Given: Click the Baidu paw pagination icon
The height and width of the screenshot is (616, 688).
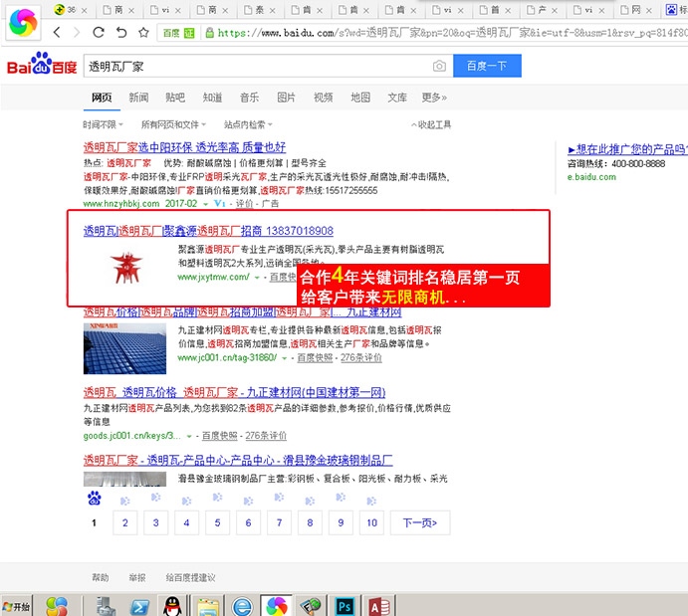Looking at the screenshot, I should pos(94,499).
